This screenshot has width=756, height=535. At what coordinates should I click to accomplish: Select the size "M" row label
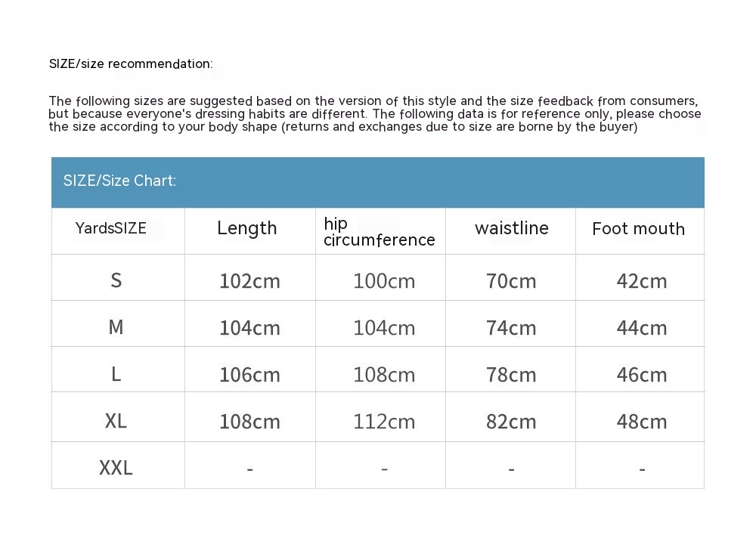(x=116, y=327)
